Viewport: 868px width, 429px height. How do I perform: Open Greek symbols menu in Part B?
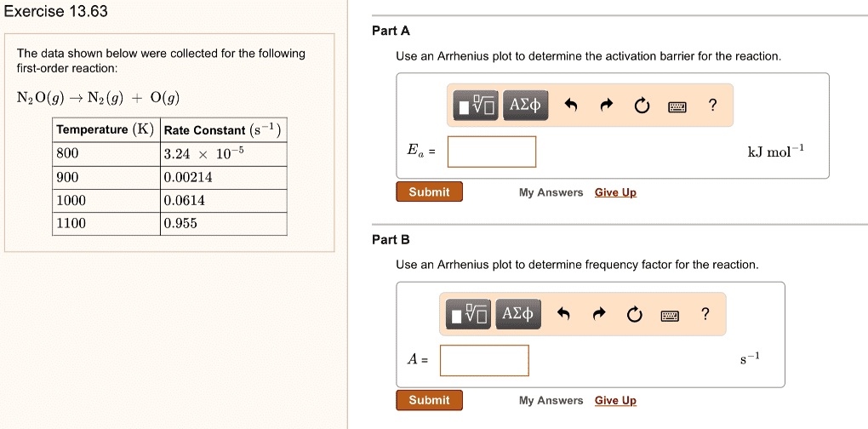[517, 314]
